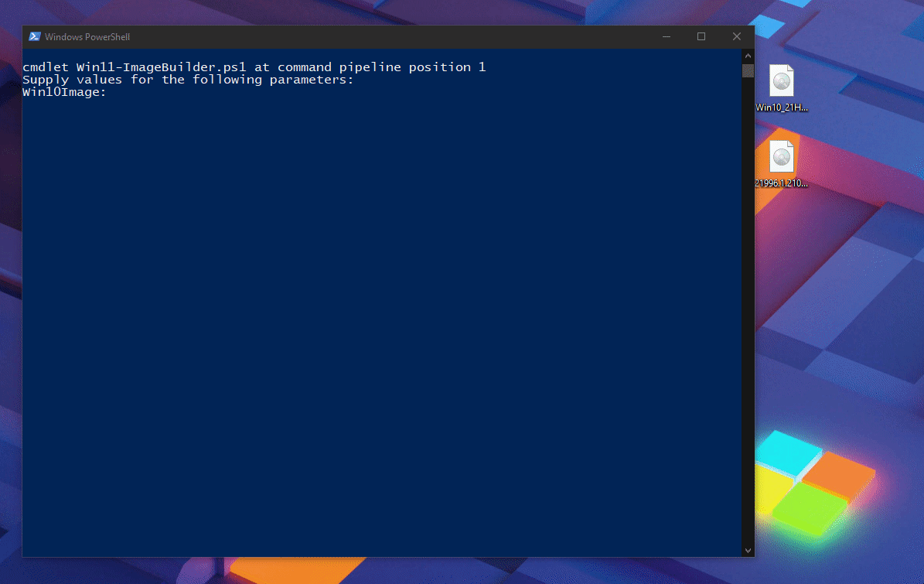The image size is (924, 584).
Task: Click the scrollbar up arrow in PowerShell
Action: (747, 55)
